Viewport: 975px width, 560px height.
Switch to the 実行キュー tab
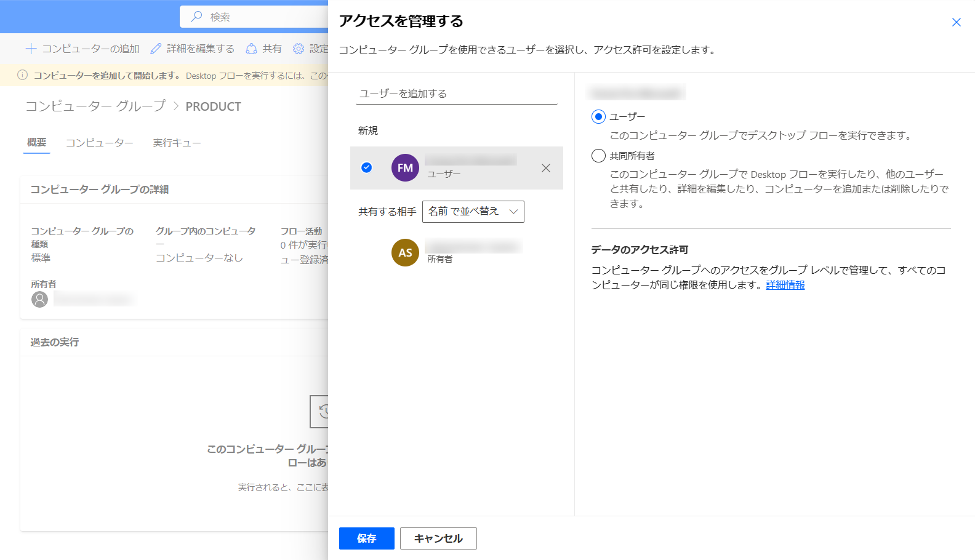177,143
